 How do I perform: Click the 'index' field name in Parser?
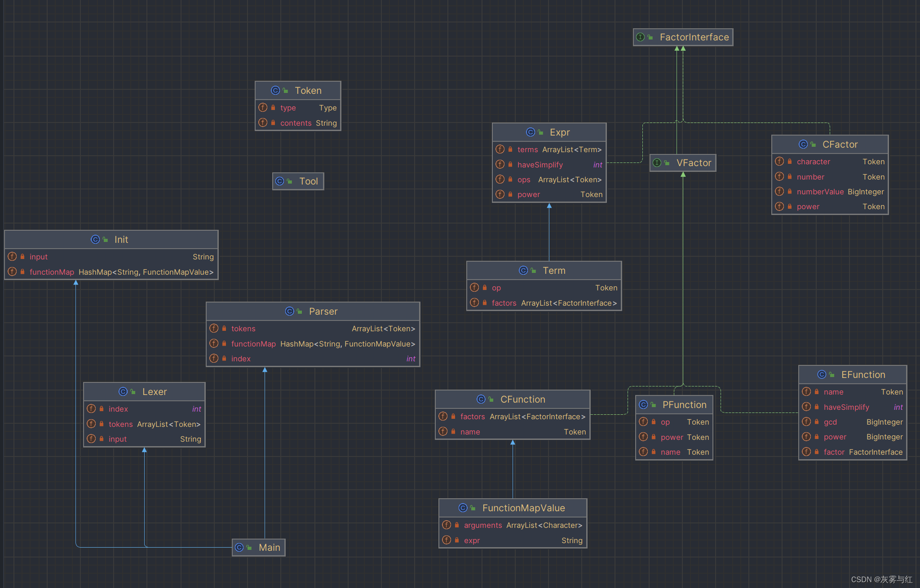241,359
